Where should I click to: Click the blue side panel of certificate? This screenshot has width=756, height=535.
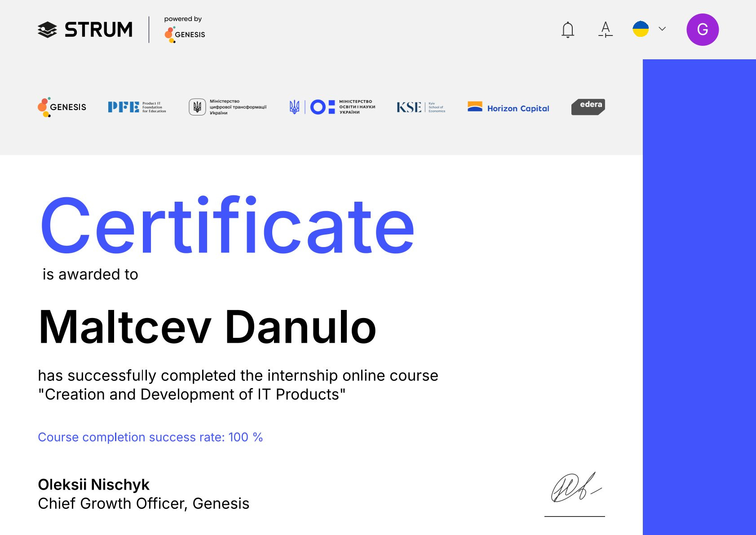(699, 296)
